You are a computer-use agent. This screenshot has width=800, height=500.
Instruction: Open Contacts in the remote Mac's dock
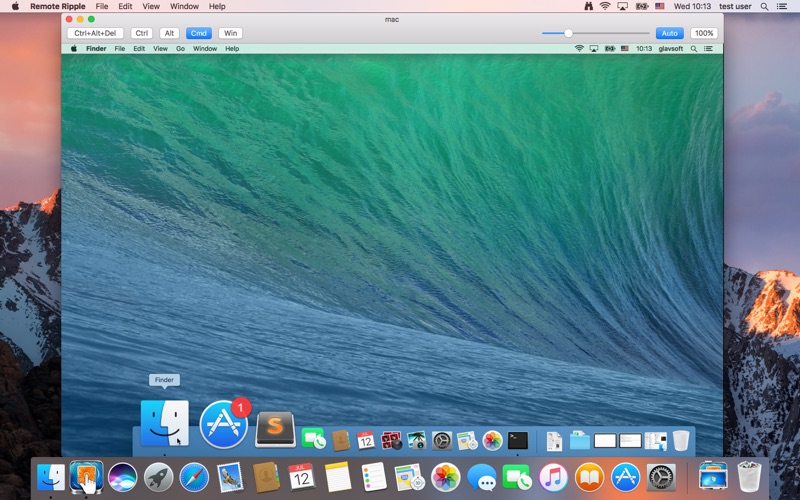340,440
